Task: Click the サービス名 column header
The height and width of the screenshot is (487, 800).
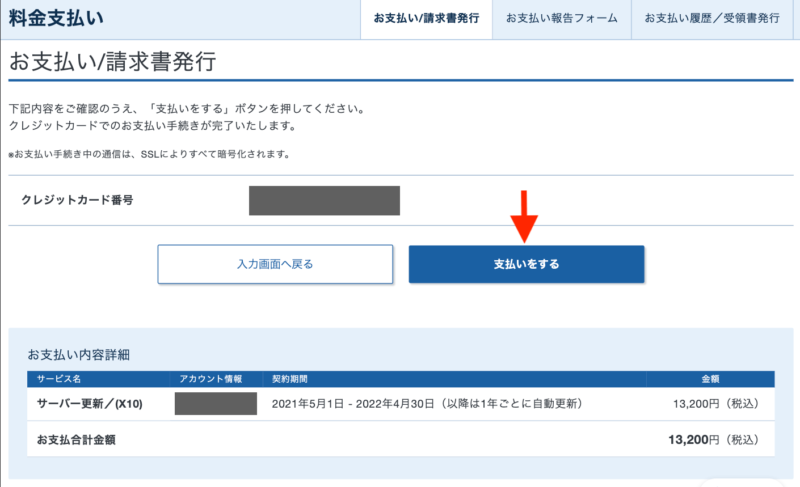Action: pos(59,379)
